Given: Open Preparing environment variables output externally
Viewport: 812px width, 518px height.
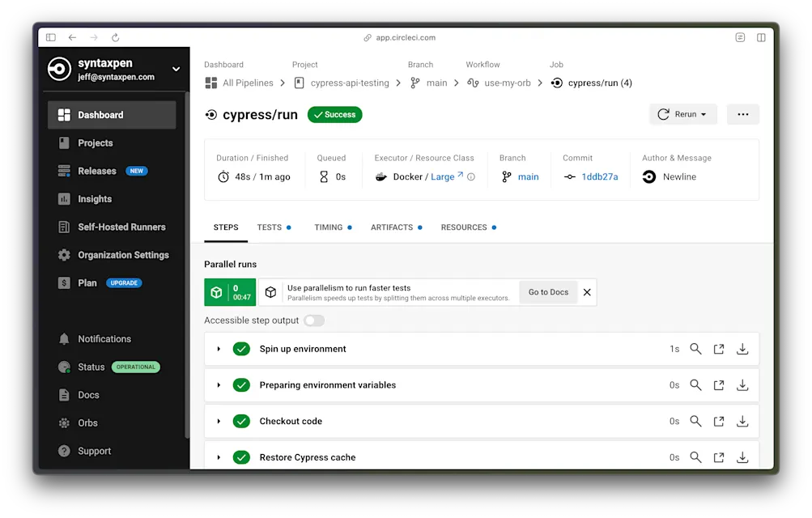Looking at the screenshot, I should coord(719,385).
